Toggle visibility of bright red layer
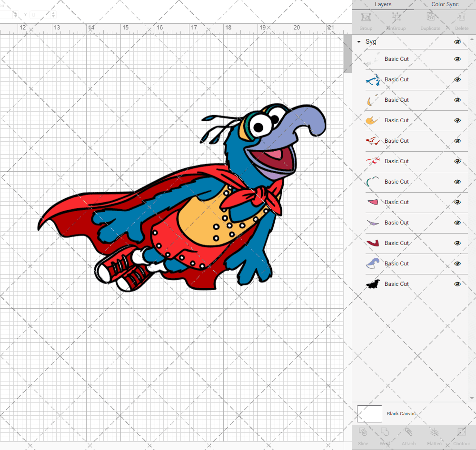The width and height of the screenshot is (476, 450). click(x=457, y=161)
